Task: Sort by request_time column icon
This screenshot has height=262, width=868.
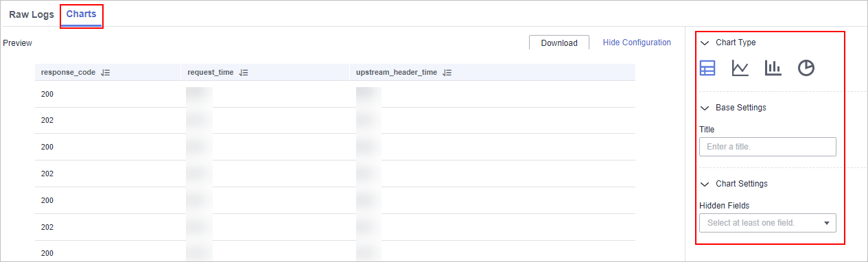Action: point(244,73)
